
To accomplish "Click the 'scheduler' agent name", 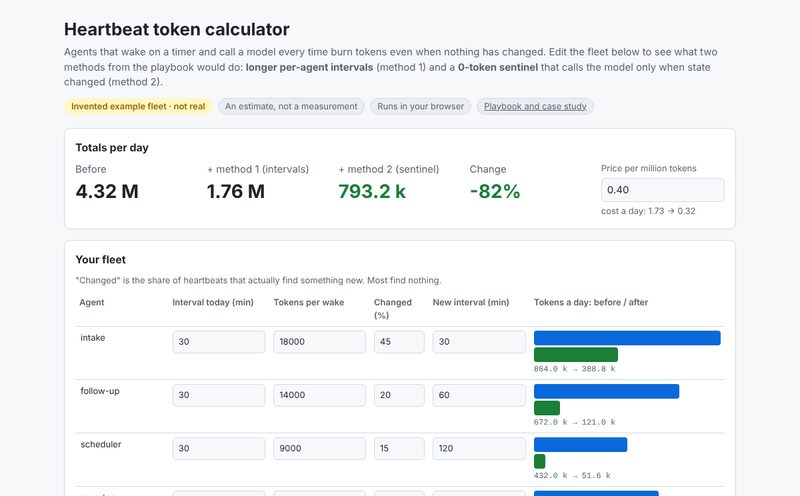I will pos(101,444).
